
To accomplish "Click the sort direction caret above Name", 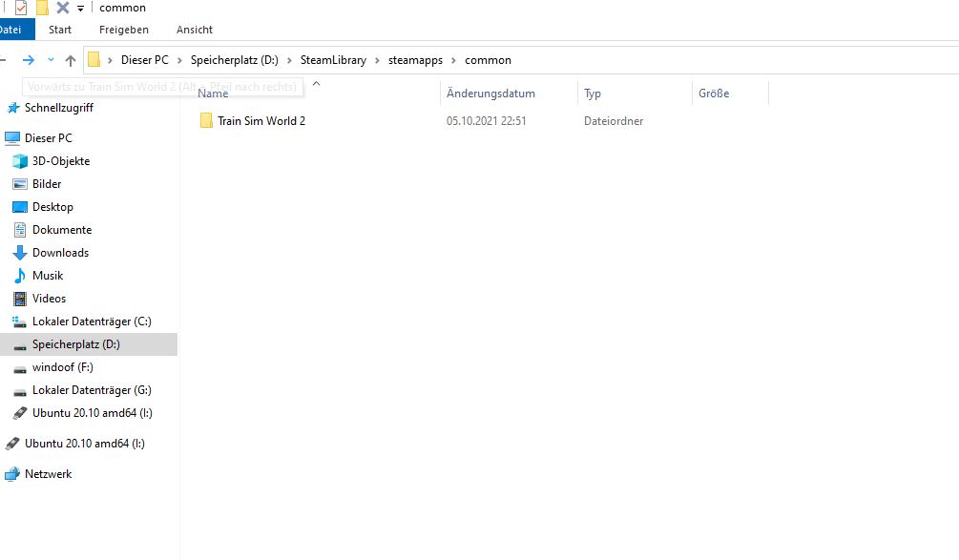I will click(x=316, y=83).
